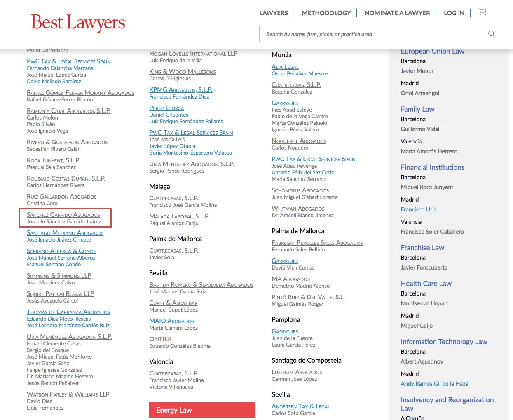The height and width of the screenshot is (420, 513).
Task: Open the LAWYERS menu item
Action: coord(274,13)
